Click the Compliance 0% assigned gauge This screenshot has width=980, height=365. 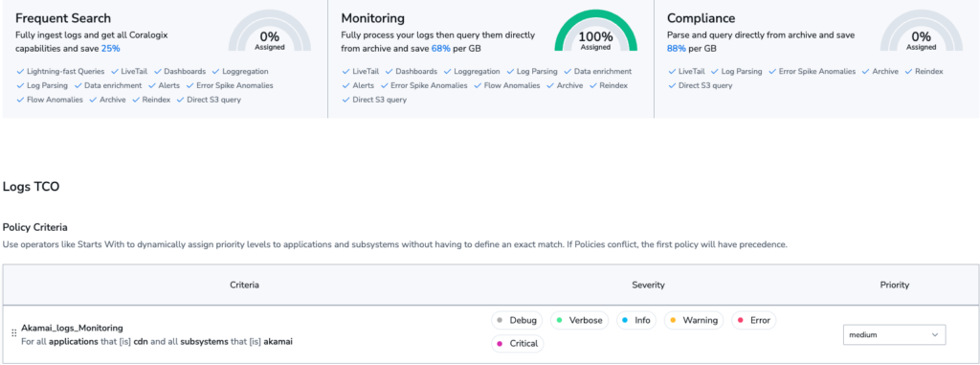(x=922, y=34)
